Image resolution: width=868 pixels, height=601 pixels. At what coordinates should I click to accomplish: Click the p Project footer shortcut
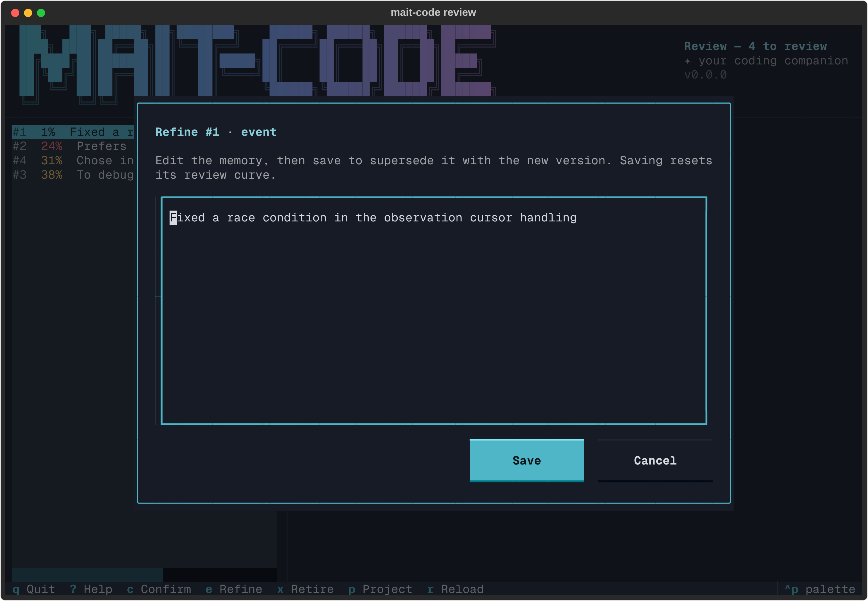[380, 589]
